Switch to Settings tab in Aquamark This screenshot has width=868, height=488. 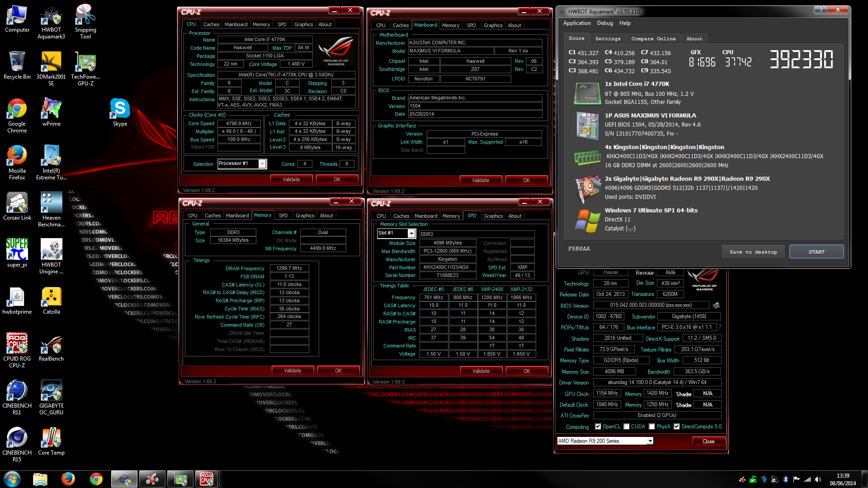coord(608,39)
